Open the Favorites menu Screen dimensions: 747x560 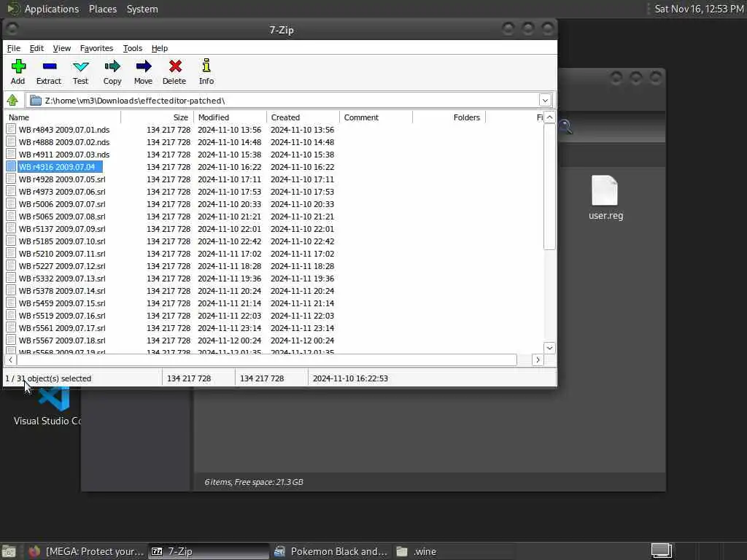(x=97, y=48)
